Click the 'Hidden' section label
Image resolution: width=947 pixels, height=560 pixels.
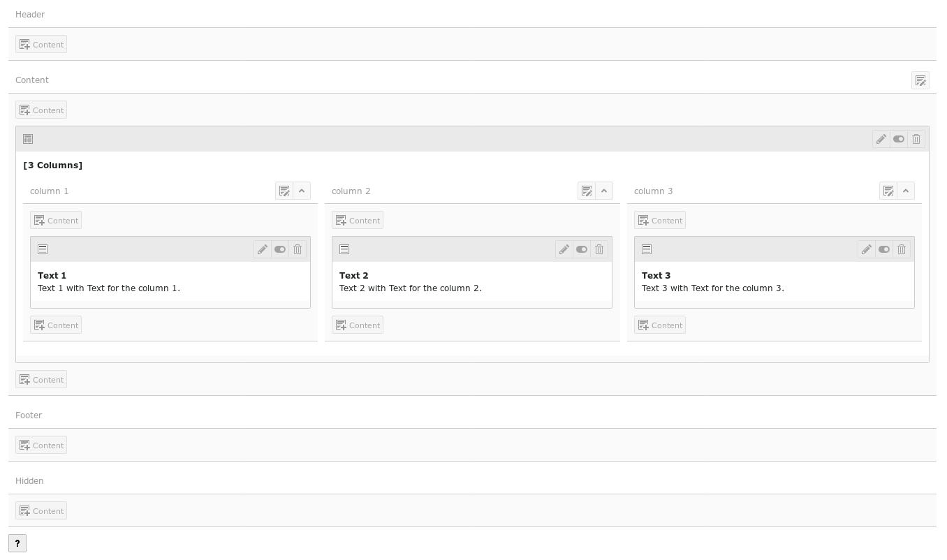pos(29,481)
